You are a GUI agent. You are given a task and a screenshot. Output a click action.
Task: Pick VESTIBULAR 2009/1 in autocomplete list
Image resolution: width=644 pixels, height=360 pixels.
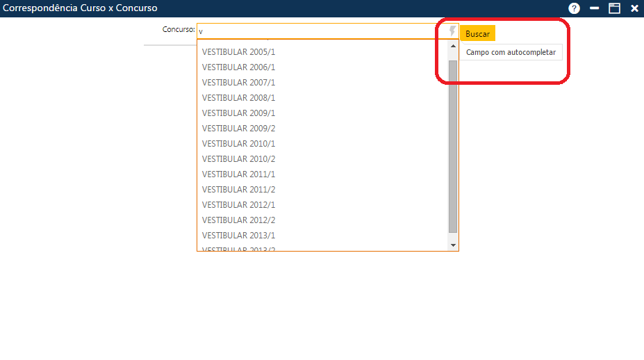(238, 113)
